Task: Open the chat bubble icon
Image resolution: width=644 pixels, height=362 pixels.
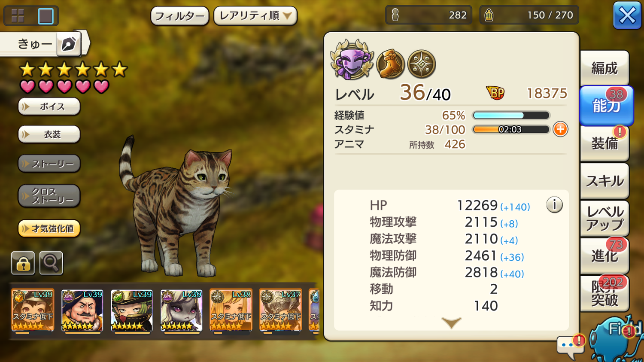Action: pos(570,346)
